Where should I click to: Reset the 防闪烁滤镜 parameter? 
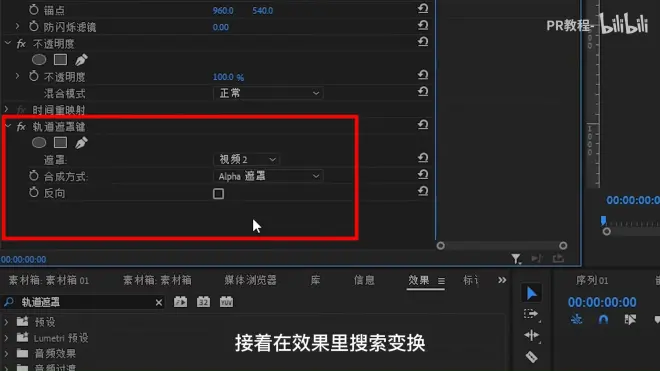click(x=423, y=25)
